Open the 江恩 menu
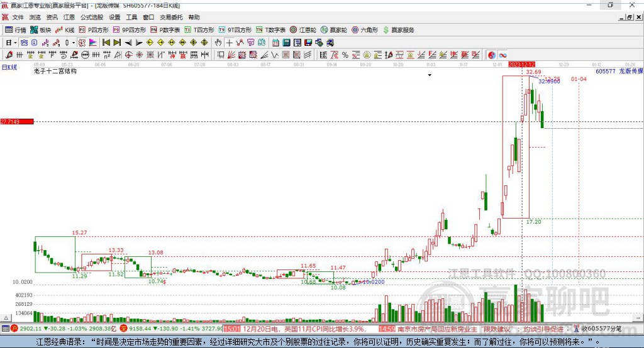Screen dimensions: 644x348 point(69,17)
